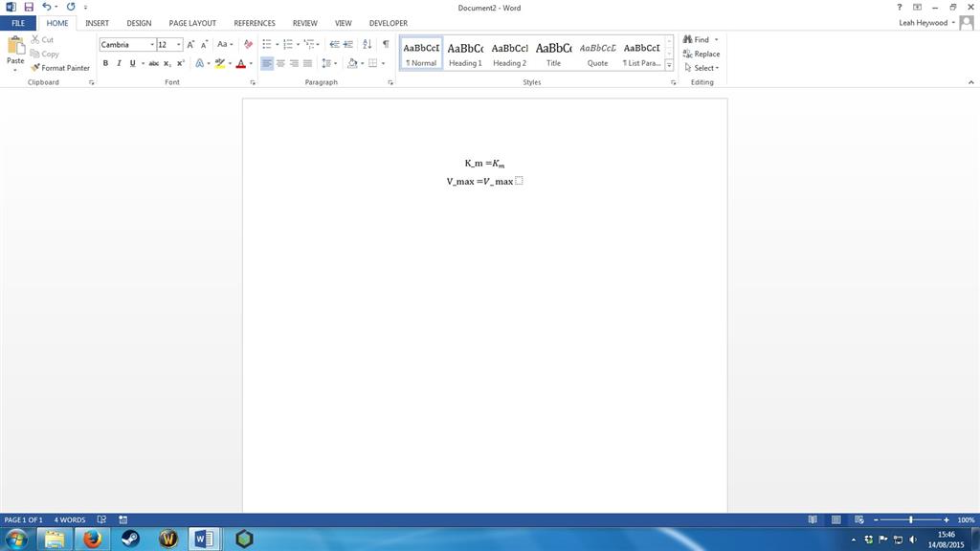
Task: Toggle Bold formatting
Action: pyautogui.click(x=106, y=63)
